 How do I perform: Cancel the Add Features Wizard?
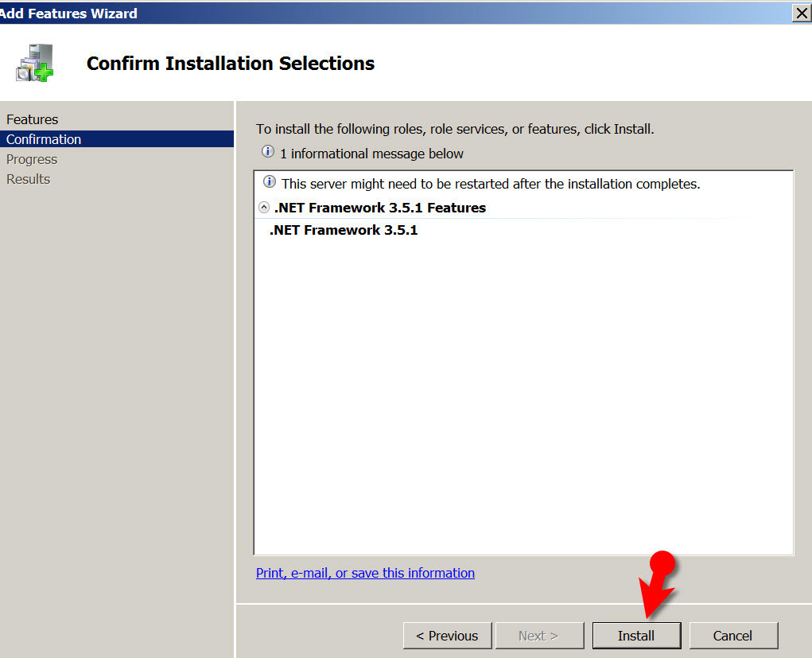pos(733,635)
